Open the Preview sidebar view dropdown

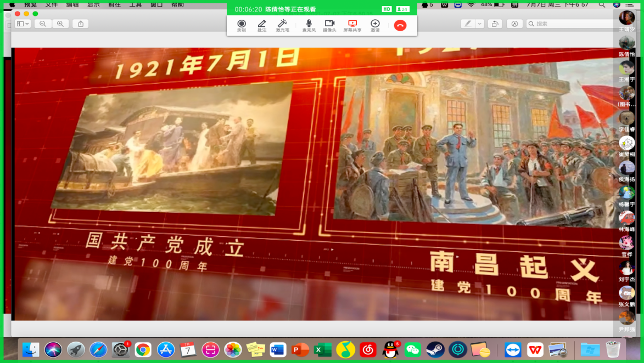click(x=23, y=24)
